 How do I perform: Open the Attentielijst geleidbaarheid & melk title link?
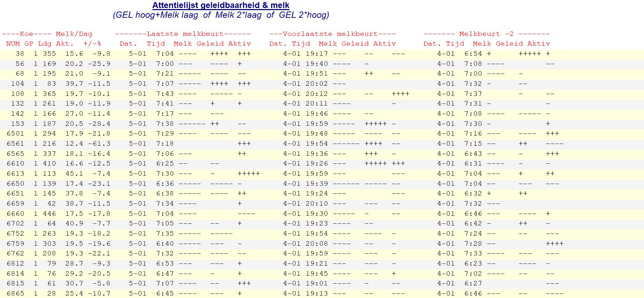[221, 5]
